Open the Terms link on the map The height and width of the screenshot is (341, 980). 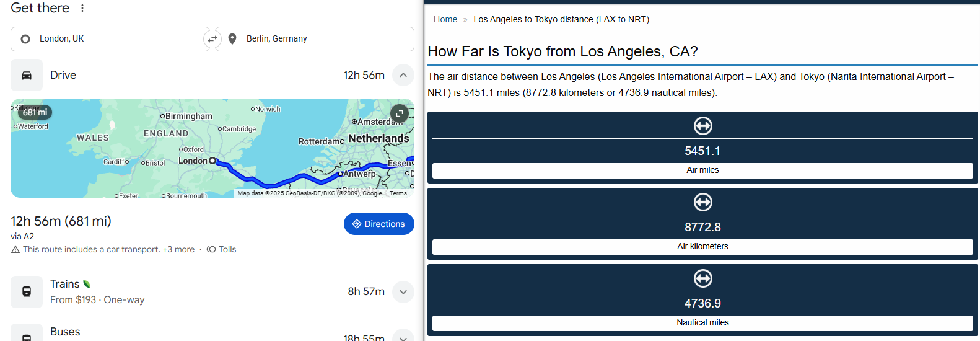pyautogui.click(x=398, y=193)
